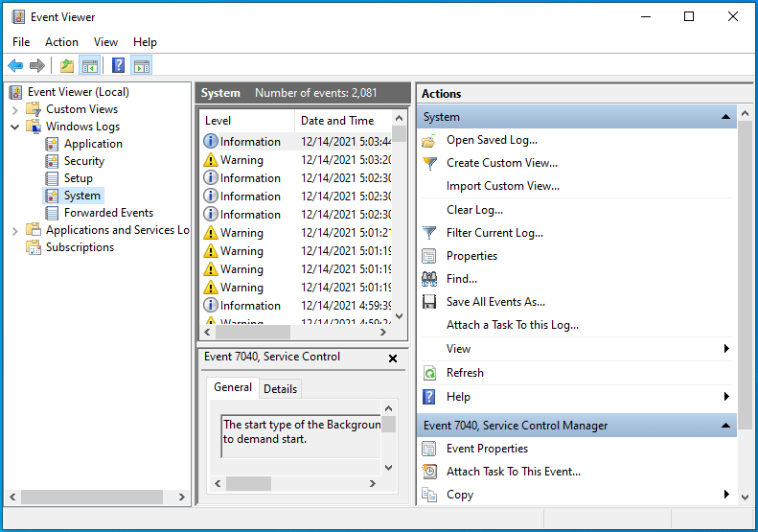Close the Event 7040 preview pane

click(393, 359)
